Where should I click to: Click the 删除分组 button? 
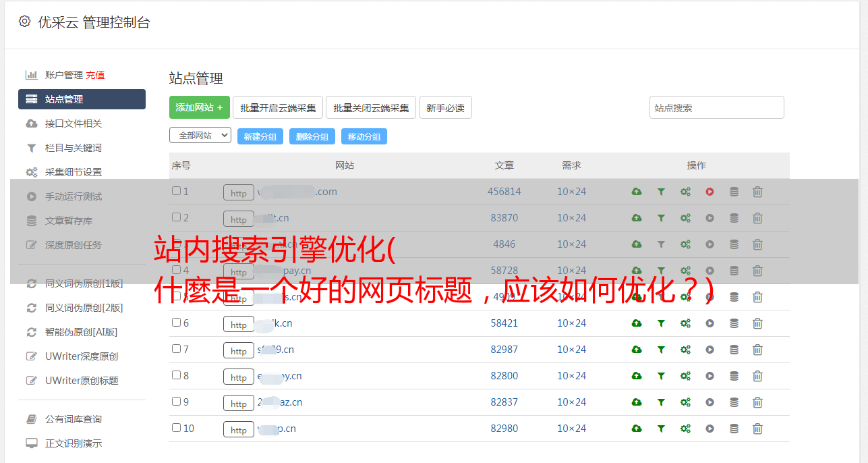(312, 136)
